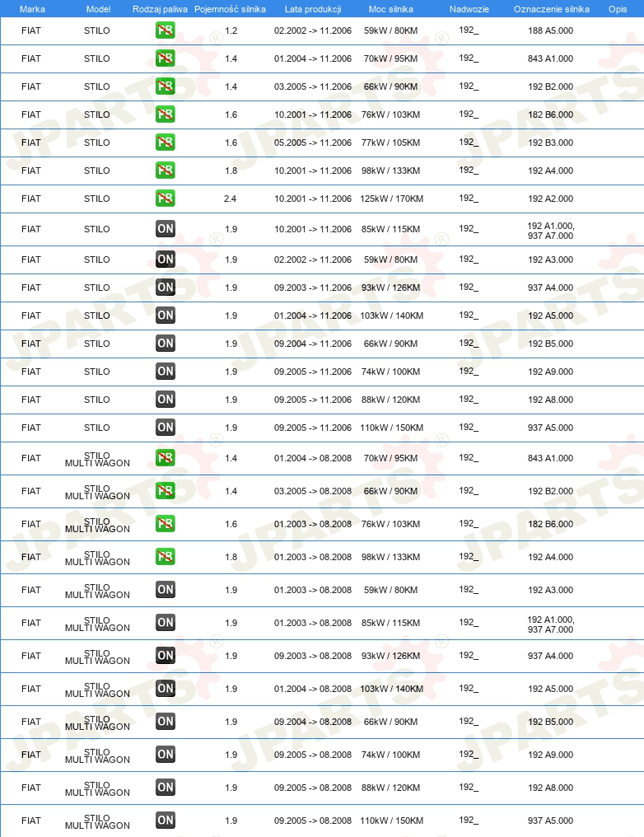
Task: Select engine code 192 A2.000
Action: 551,199
